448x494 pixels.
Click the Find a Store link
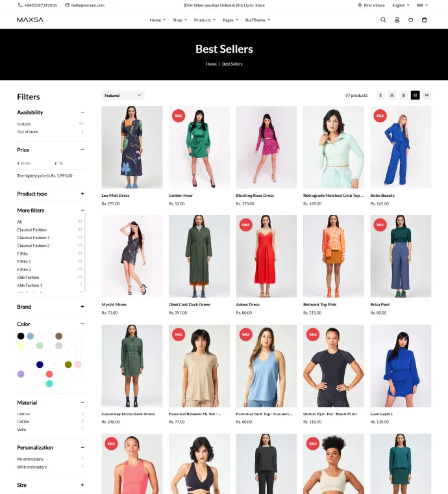pos(374,5)
